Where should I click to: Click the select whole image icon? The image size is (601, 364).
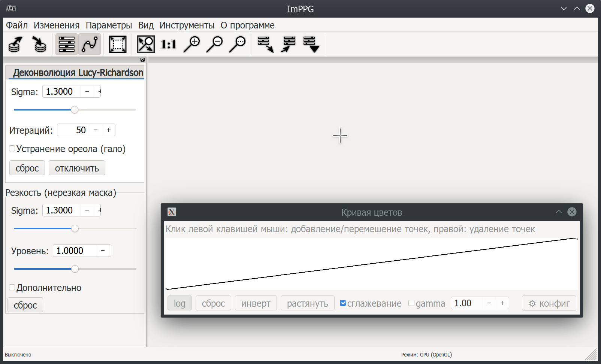[118, 44]
